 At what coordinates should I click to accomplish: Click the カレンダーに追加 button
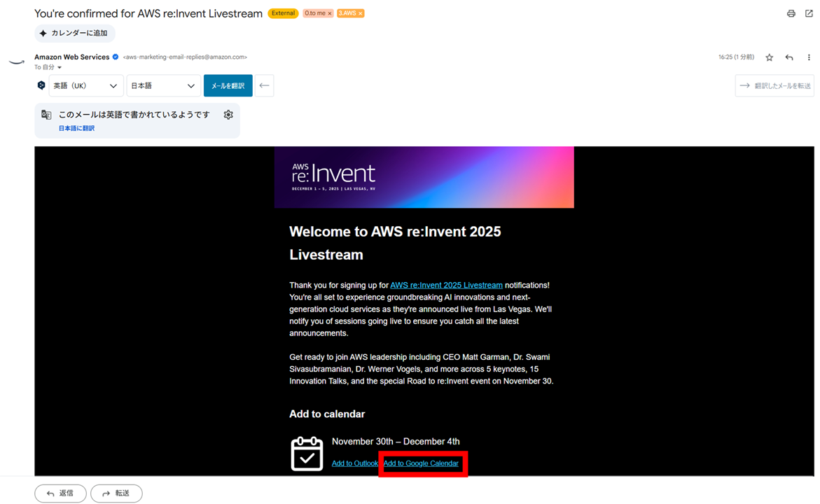(x=74, y=33)
